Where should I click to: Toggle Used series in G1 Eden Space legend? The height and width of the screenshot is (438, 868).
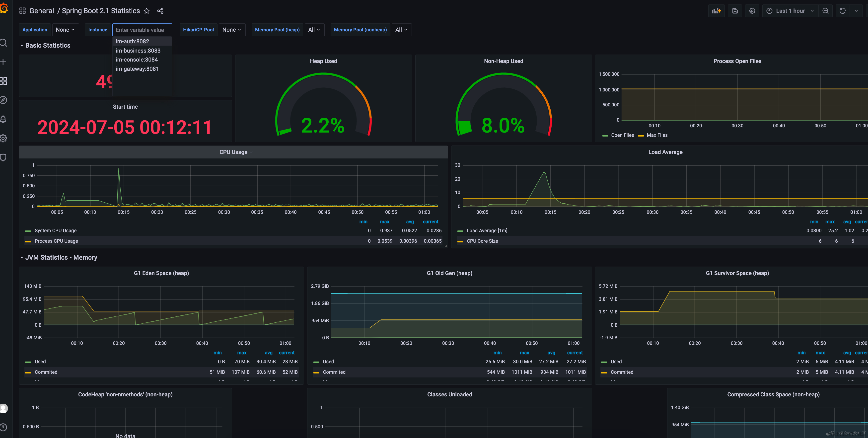pyautogui.click(x=40, y=362)
